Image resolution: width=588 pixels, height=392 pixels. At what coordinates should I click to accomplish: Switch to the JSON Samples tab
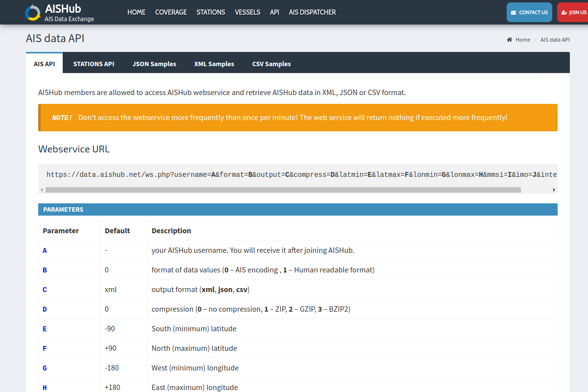pyautogui.click(x=154, y=64)
